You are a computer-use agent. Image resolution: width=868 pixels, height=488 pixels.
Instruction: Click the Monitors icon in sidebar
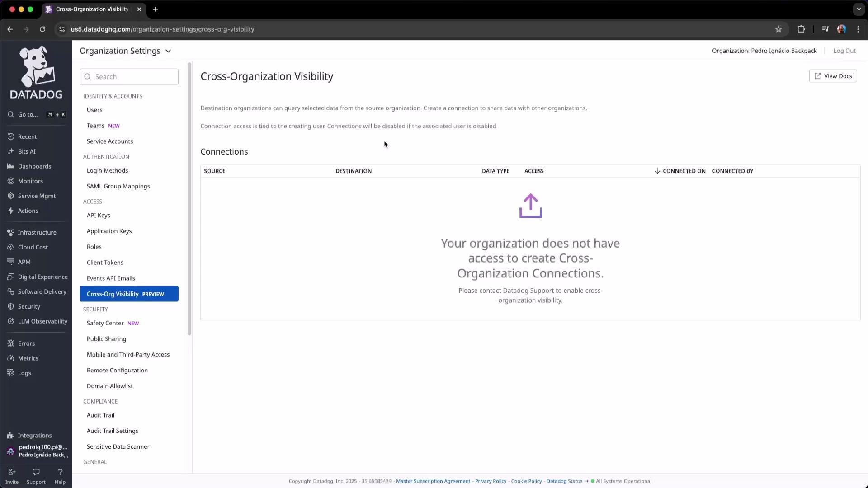click(11, 181)
